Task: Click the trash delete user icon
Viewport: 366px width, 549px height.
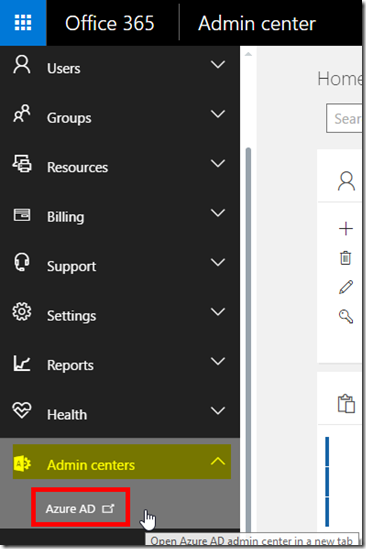Action: pyautogui.click(x=345, y=258)
